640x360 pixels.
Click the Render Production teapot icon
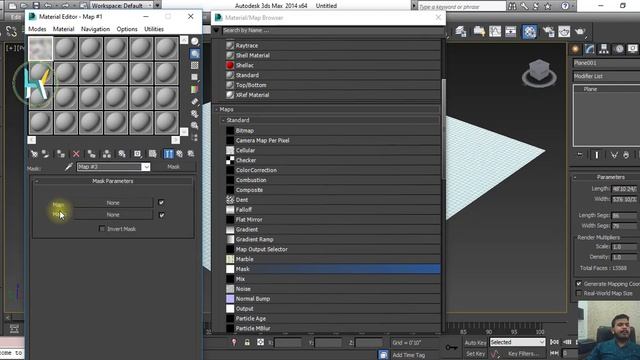[580, 31]
